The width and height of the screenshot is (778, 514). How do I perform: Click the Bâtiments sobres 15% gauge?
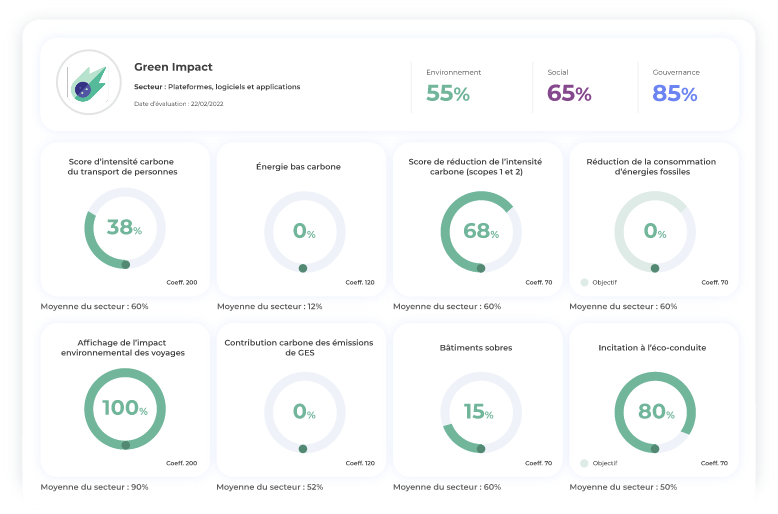coord(481,411)
